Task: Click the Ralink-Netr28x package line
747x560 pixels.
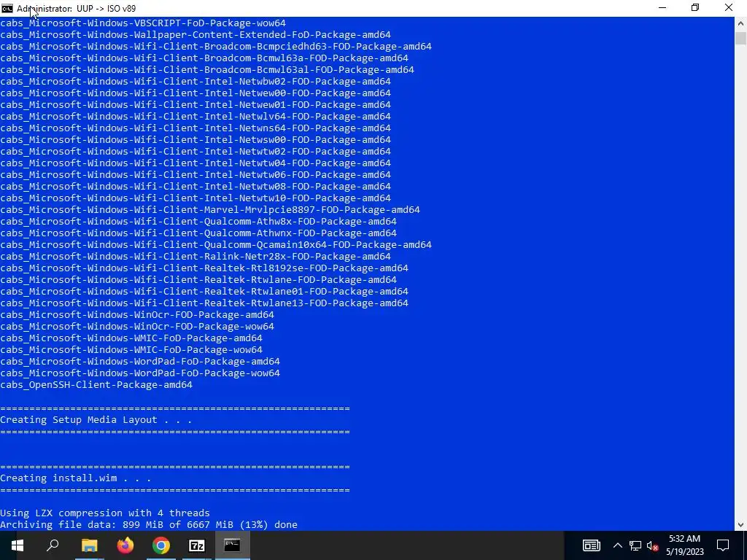Action: (196, 256)
